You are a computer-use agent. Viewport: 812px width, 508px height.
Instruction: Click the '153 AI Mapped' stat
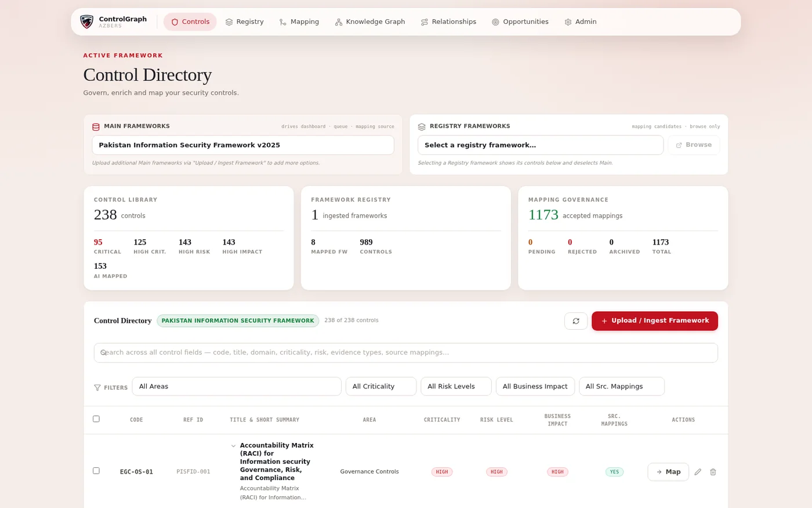(x=110, y=271)
